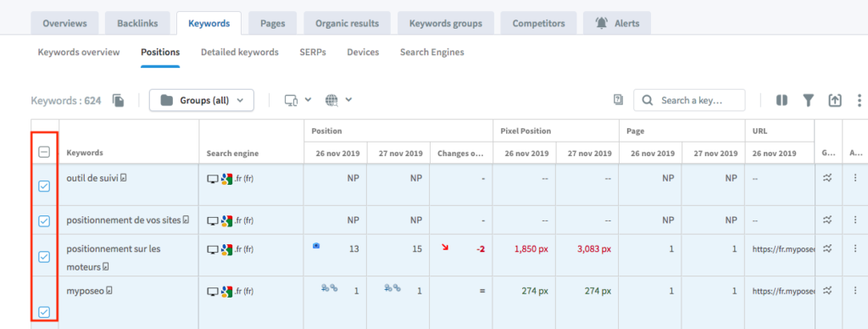This screenshot has width=868, height=329.
Task: Click the myposeo keyword text
Action: click(x=85, y=290)
